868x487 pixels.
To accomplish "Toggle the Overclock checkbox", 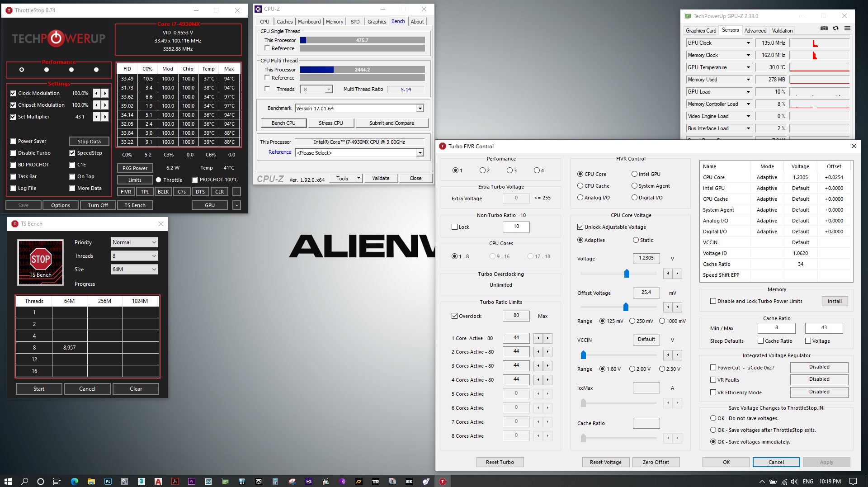I will (454, 316).
